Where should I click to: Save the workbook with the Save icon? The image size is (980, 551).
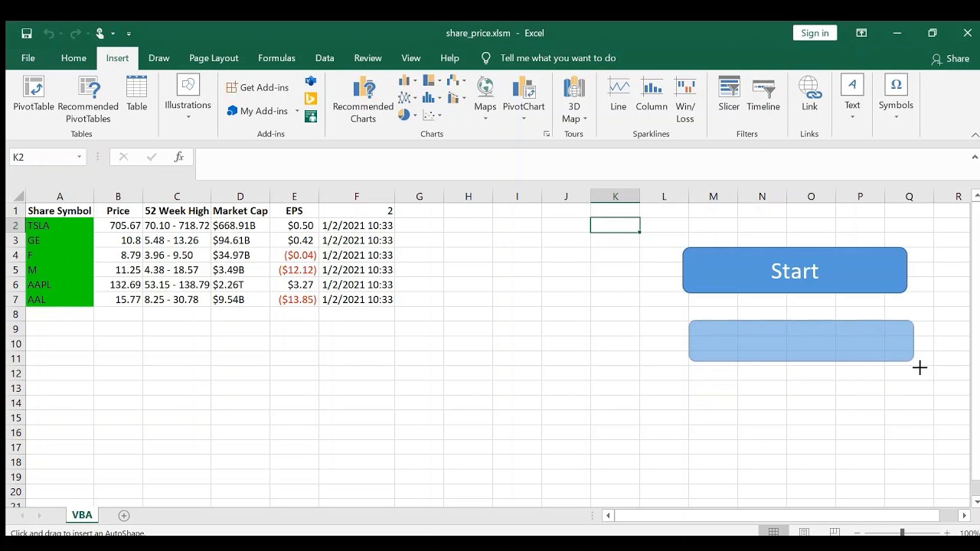point(27,34)
